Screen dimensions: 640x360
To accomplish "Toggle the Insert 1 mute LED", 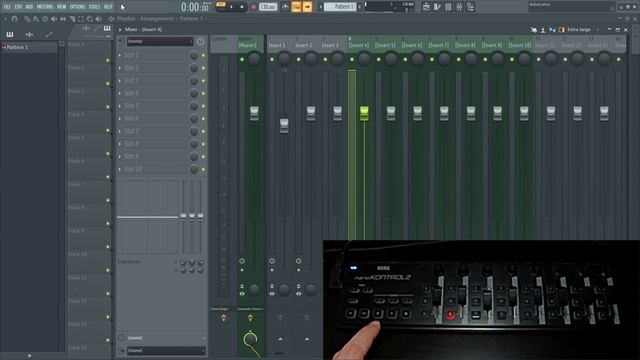I will 272,60.
